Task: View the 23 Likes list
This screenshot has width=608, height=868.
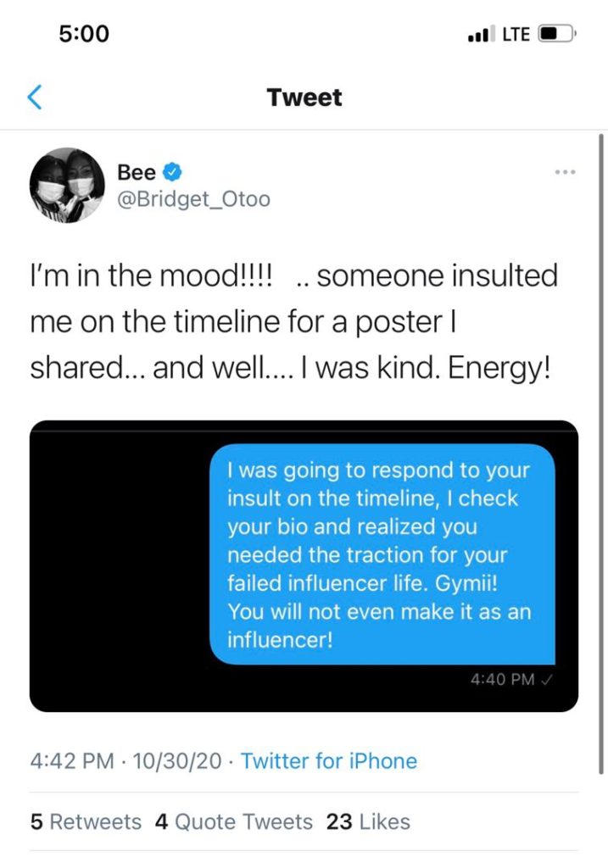Action: (368, 822)
